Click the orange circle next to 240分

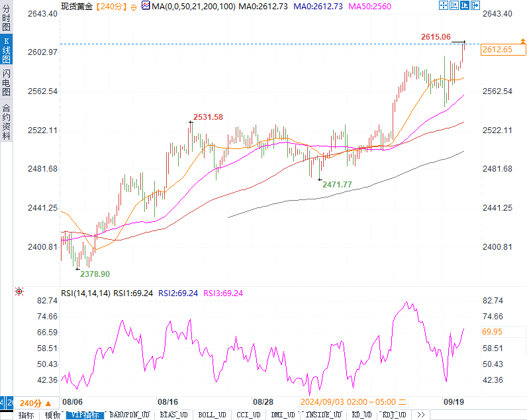[134, 7]
